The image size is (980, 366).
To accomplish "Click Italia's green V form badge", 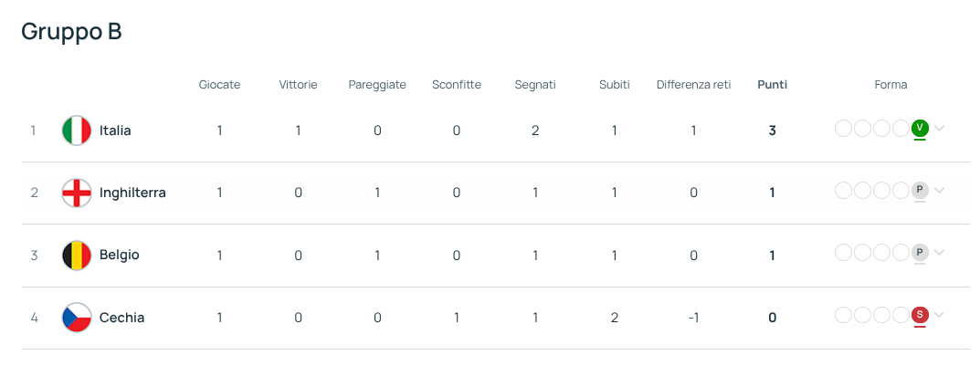I will (x=920, y=128).
